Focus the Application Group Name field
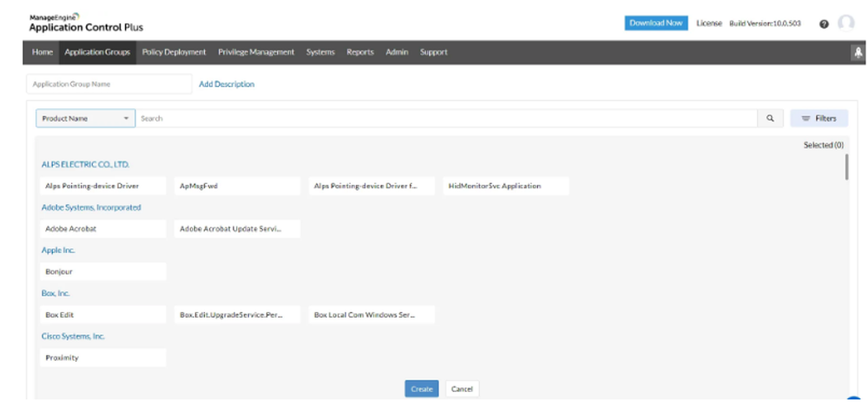Image resolution: width=868 pixels, height=412 pixels. pos(109,84)
